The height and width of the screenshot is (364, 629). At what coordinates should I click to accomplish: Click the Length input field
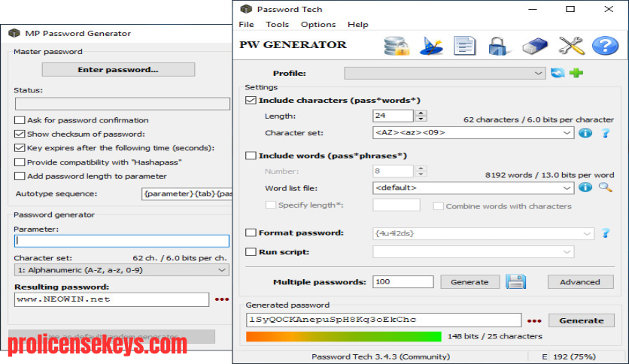393,116
